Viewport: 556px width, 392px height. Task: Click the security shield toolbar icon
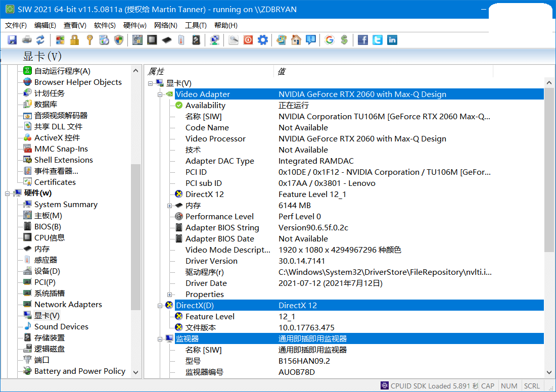(x=119, y=40)
